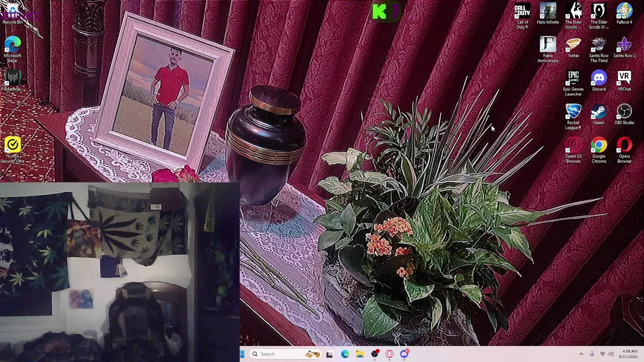
Task: Open the Recycle Bin desktop icon
Action: (13, 14)
